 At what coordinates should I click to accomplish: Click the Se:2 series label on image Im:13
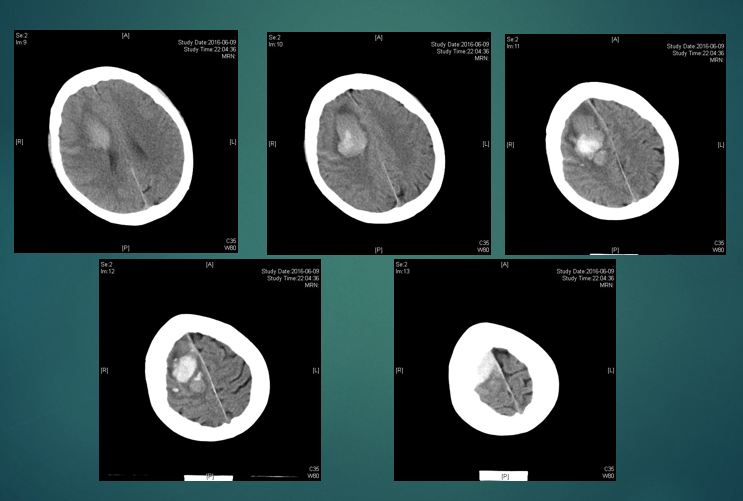[403, 264]
